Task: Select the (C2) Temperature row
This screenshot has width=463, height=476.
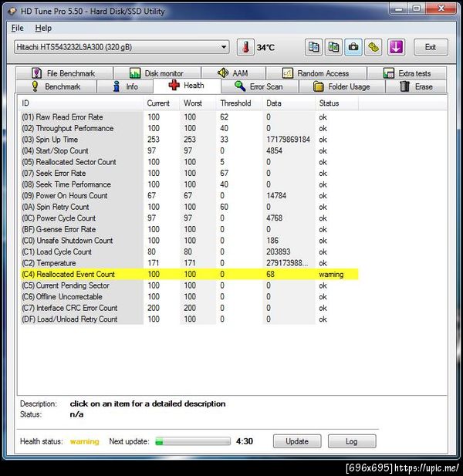Action: coord(190,263)
